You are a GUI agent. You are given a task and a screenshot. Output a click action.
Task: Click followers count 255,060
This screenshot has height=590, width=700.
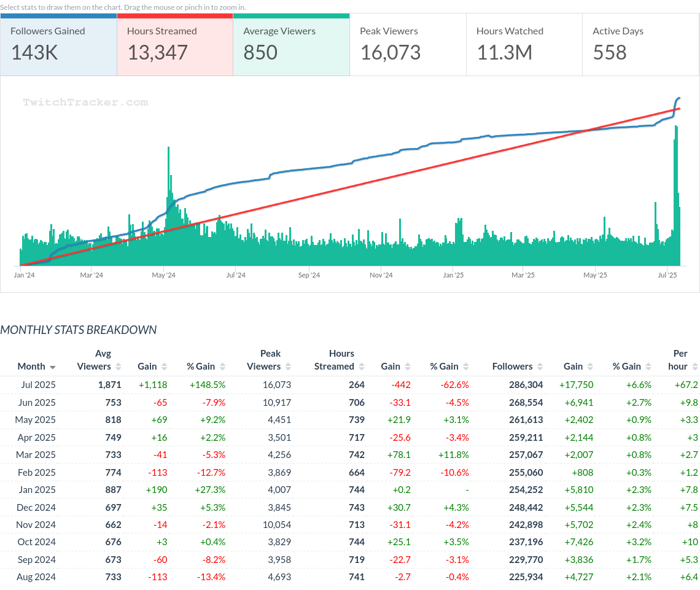526,473
